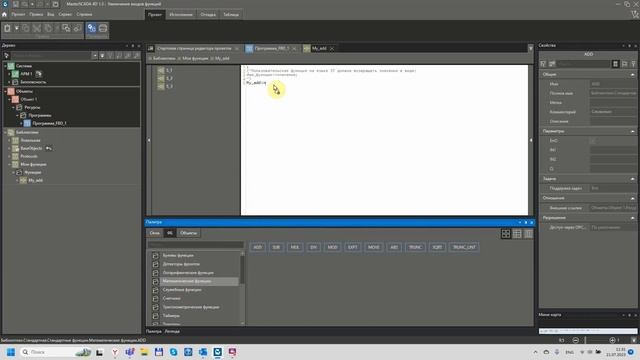Image resolution: width=640 pixels, height=360 pixels.
Task: Open Skype from taskbar
Action: tap(173, 352)
